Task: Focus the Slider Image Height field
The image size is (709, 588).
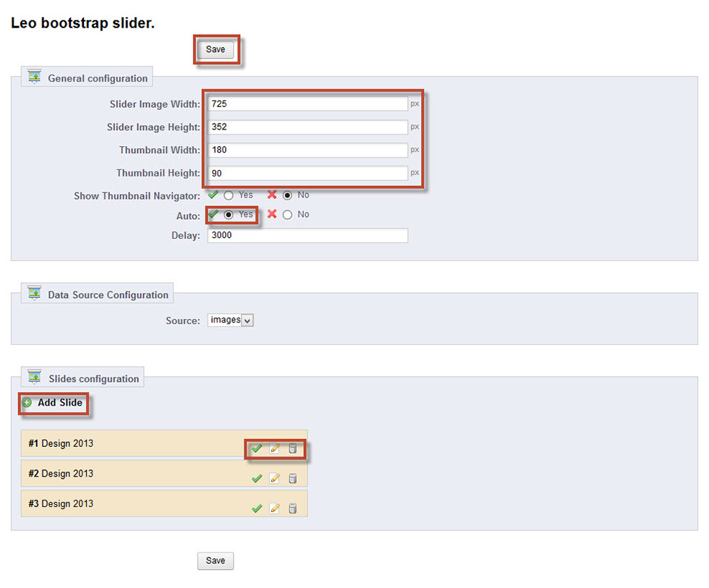Action: (307, 127)
